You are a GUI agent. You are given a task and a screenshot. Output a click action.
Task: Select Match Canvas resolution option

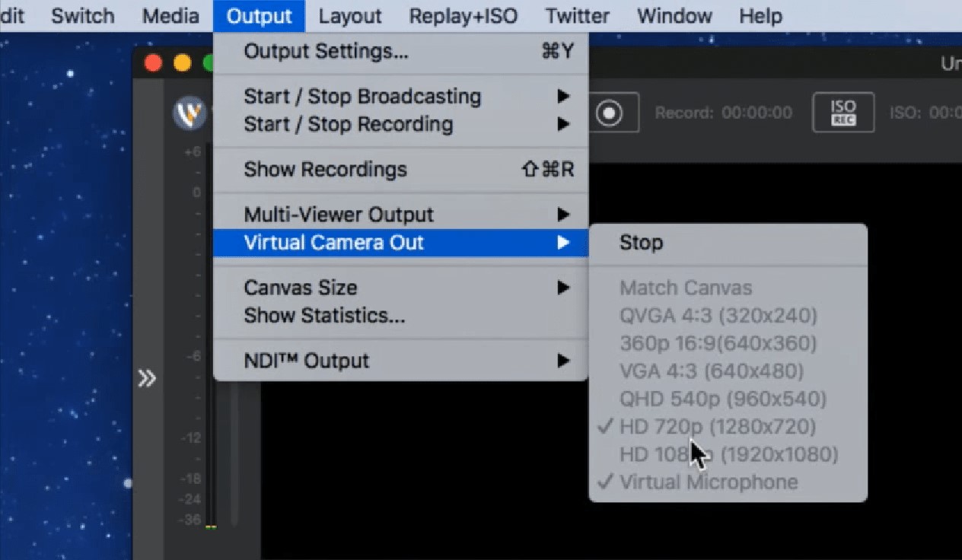(x=728, y=288)
